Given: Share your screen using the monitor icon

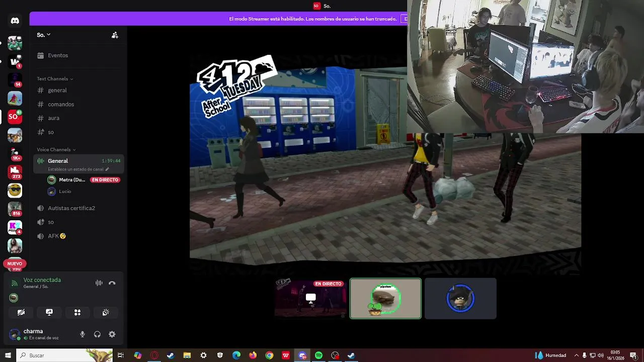Looking at the screenshot, I should 49,313.
